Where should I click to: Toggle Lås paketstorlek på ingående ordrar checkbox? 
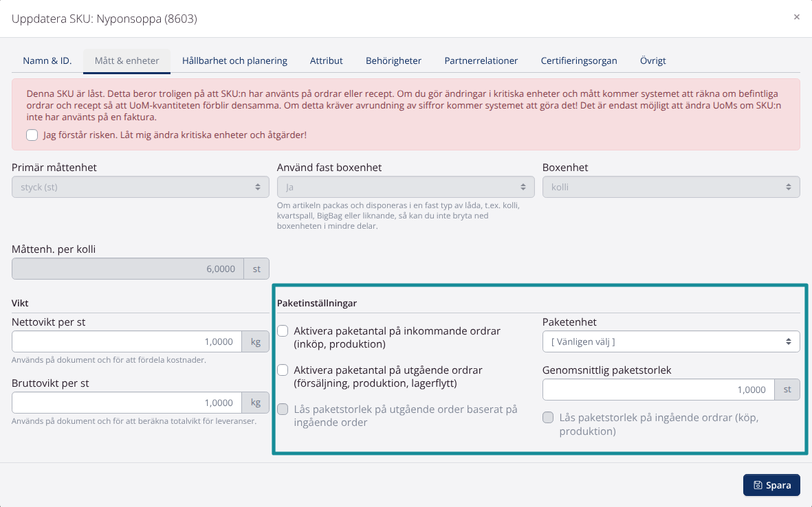[x=548, y=418]
